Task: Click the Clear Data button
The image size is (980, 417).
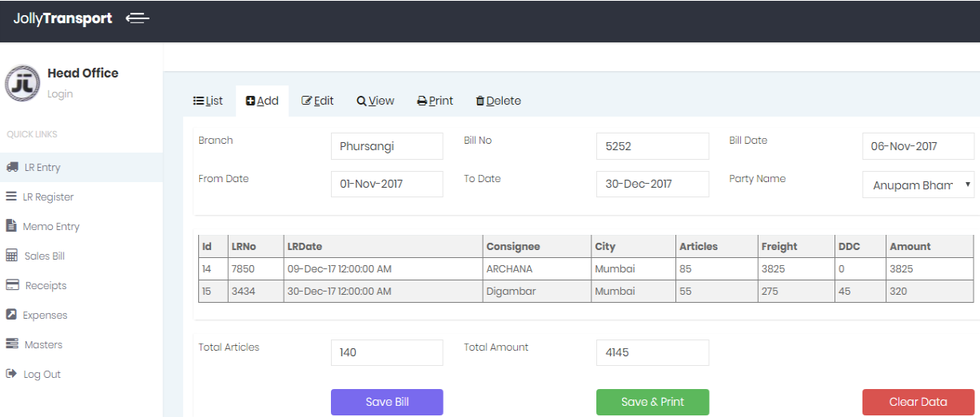Action: 918,402
